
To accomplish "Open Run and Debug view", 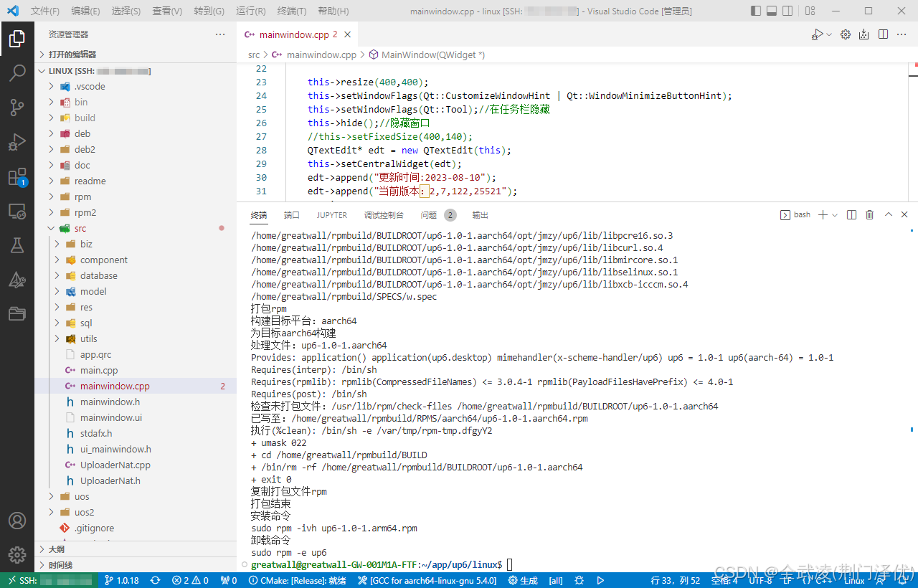I will coord(17,142).
